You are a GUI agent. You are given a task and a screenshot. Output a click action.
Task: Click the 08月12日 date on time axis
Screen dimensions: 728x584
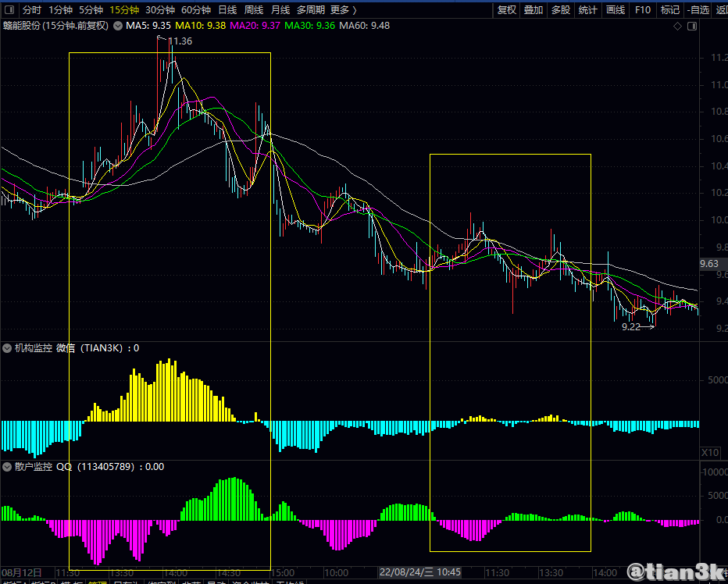pos(22,573)
